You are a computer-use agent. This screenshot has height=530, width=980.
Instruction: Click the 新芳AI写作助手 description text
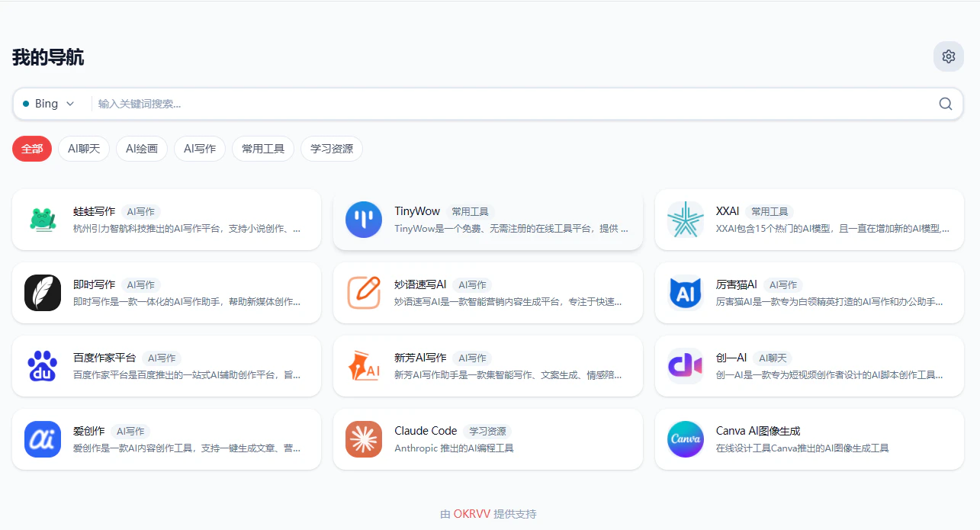point(508,374)
